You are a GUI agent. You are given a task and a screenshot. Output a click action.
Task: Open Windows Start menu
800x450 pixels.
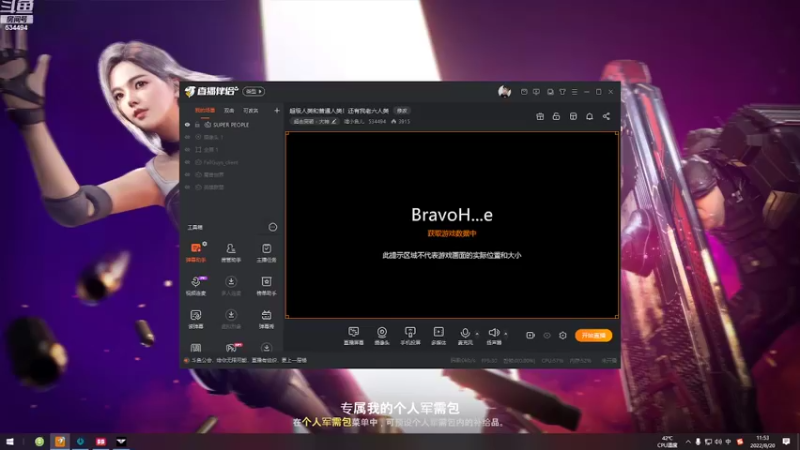10,441
